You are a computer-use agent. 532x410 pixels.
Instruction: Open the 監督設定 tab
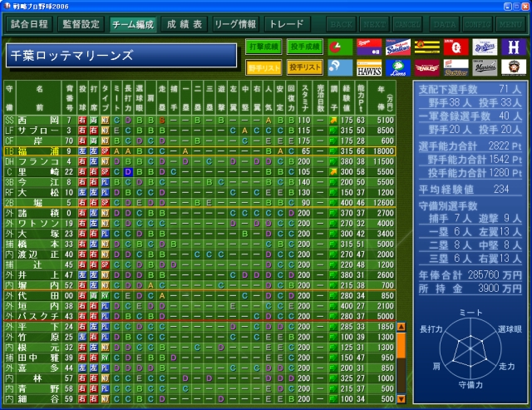point(81,24)
